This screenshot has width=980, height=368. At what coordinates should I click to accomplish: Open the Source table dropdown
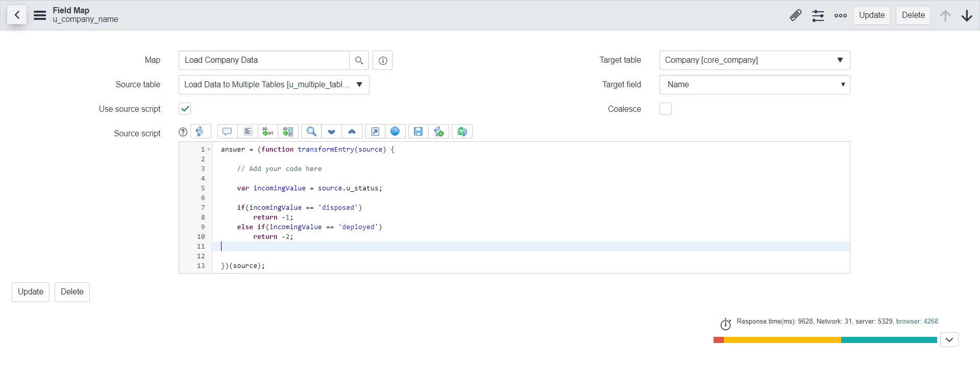click(x=274, y=85)
